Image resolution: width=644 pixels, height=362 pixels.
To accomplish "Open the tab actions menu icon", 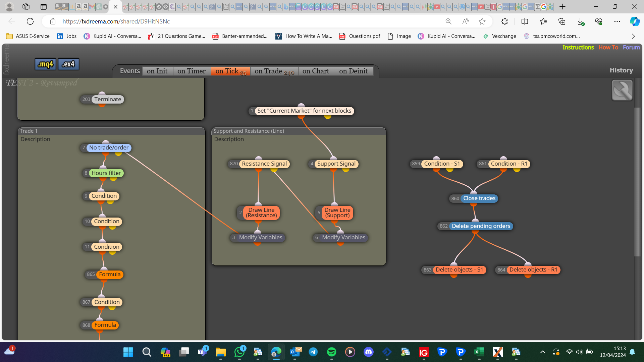I will click(43, 6).
